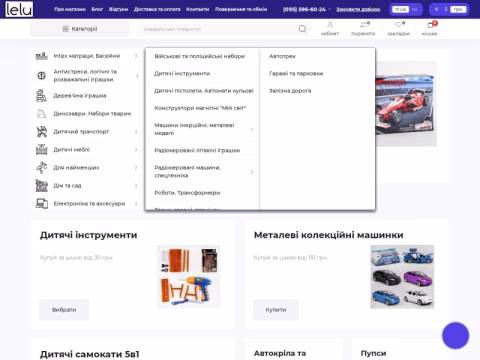Open Радіокеровані літаючі іграшки

point(197,151)
